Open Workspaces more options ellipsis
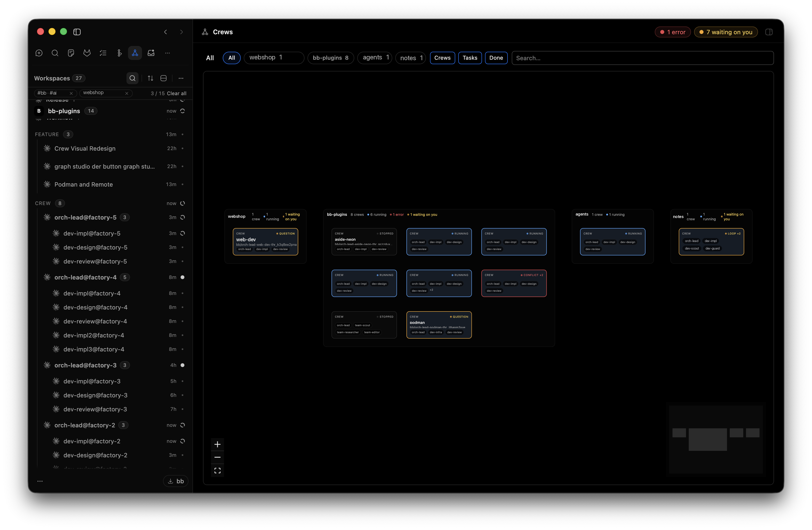 click(x=181, y=78)
